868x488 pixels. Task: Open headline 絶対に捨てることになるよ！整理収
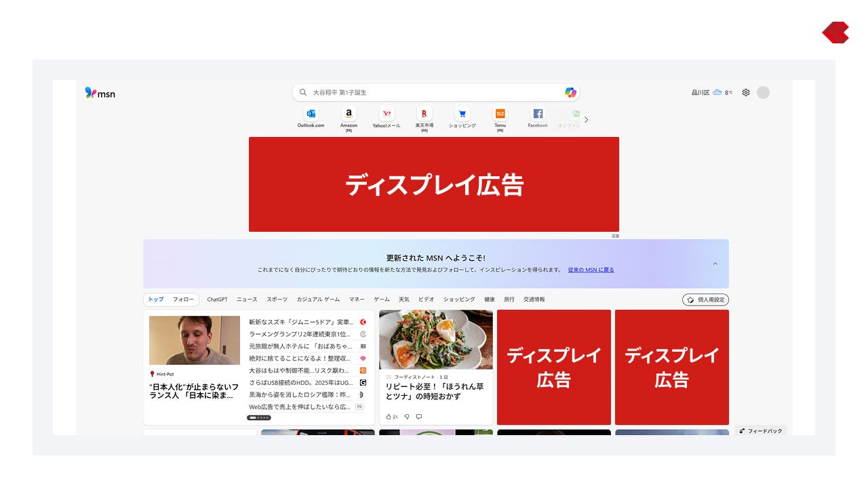click(300, 359)
